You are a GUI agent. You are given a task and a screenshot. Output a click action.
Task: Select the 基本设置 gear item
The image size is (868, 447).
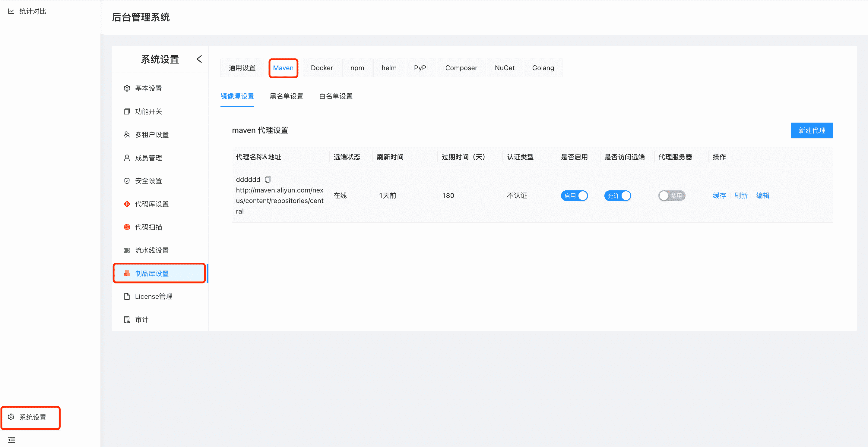(149, 88)
